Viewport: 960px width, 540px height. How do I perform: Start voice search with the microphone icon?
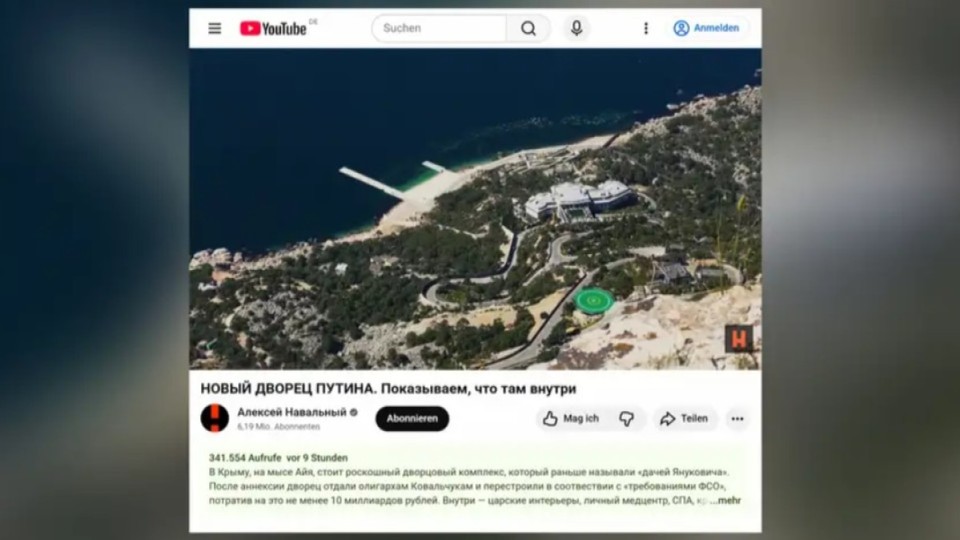pos(576,28)
